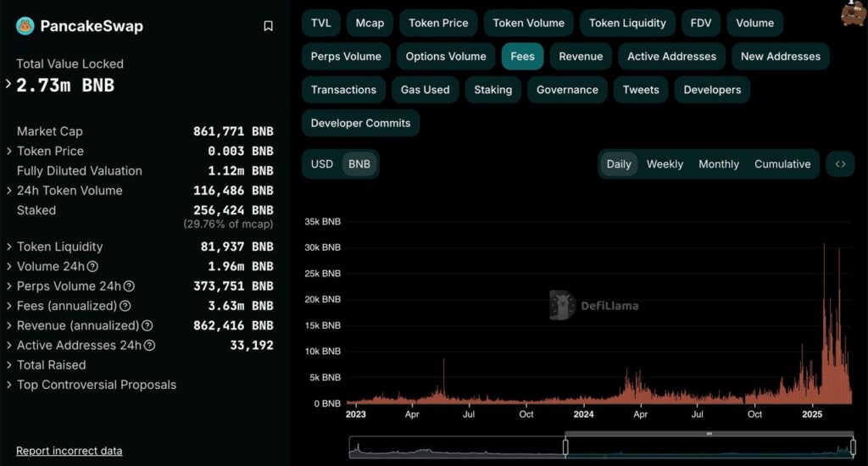Toggle the Volume chart metric
This screenshot has height=466, width=868.
coord(754,23)
